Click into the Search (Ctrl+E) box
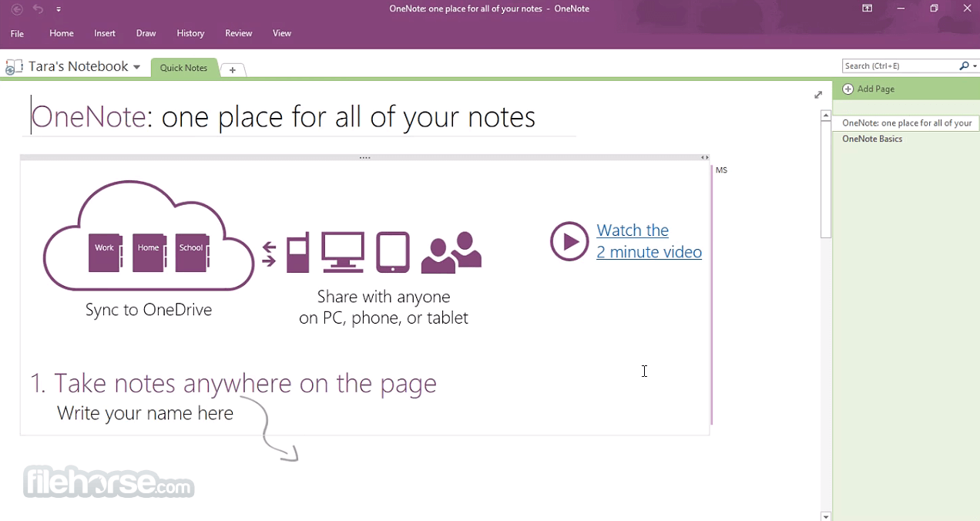The height and width of the screenshot is (521, 980). click(899, 66)
